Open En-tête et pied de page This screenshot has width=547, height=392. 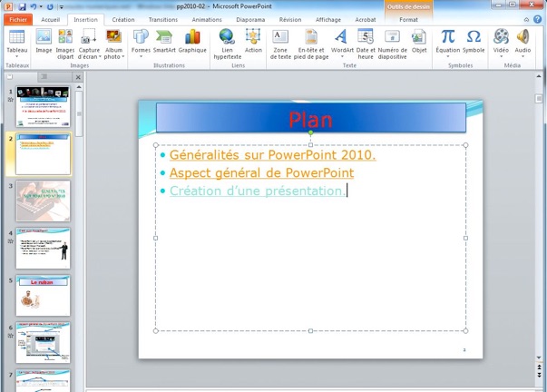pos(311,44)
